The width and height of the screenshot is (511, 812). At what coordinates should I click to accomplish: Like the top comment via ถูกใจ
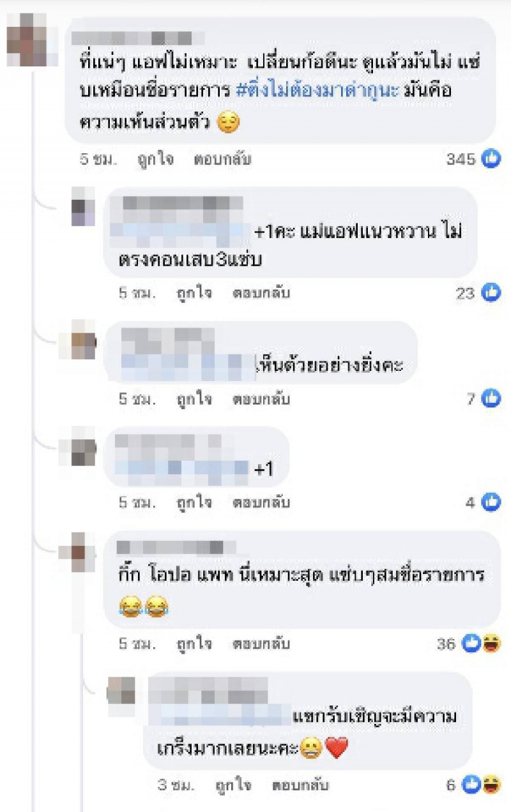click(x=155, y=159)
